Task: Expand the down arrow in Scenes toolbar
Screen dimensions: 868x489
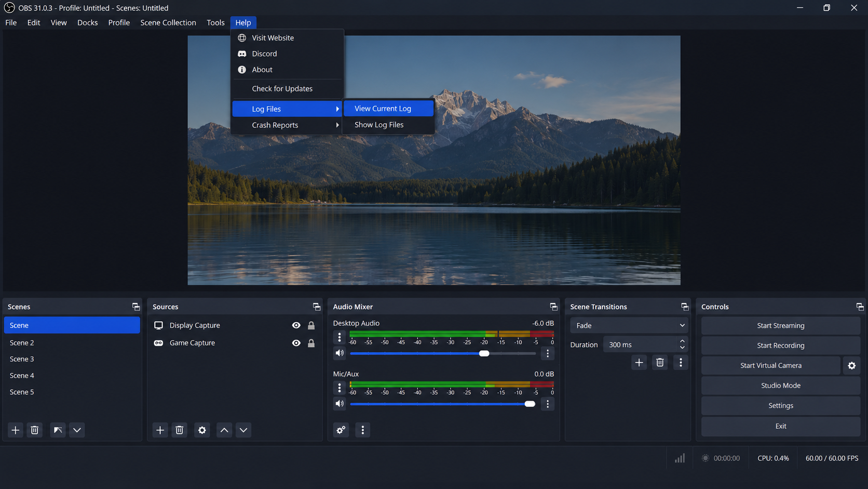Action: [x=77, y=430]
